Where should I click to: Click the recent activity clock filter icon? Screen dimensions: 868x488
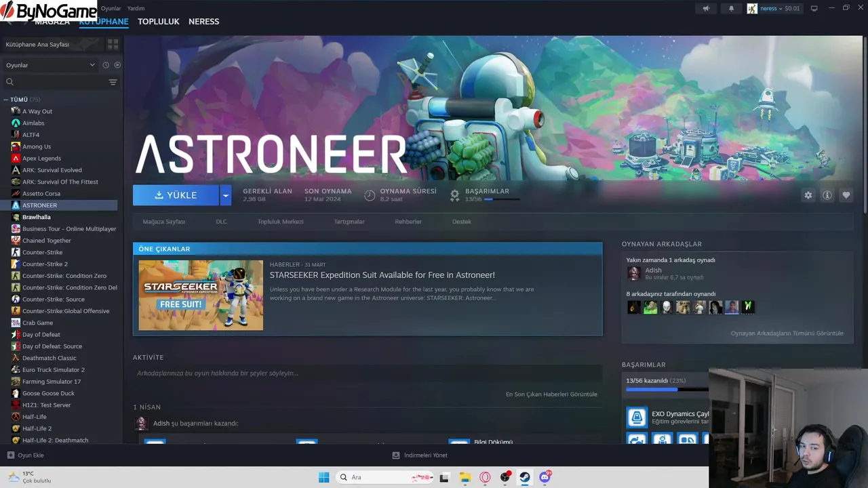(106, 65)
